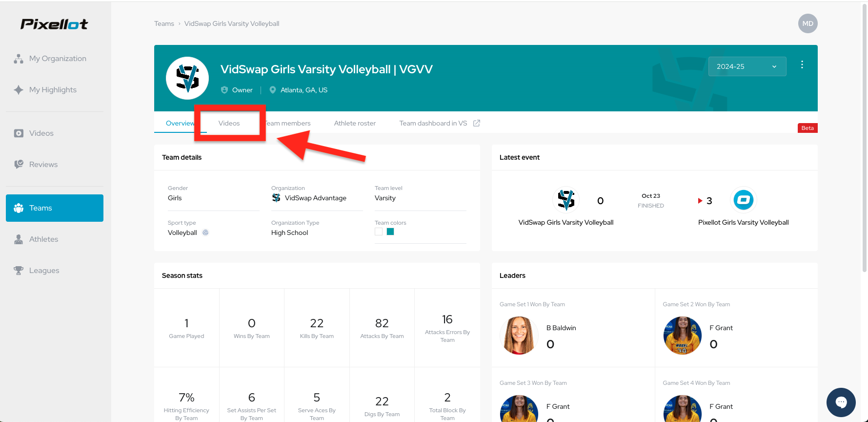Switch to the Videos tab
Viewport: 868px width, 422px height.
(x=229, y=123)
